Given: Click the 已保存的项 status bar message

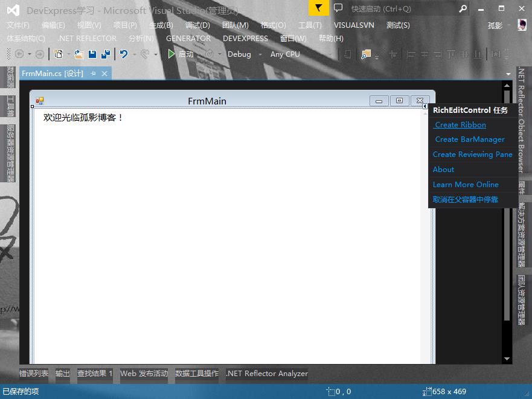Looking at the screenshot, I should [21, 391].
